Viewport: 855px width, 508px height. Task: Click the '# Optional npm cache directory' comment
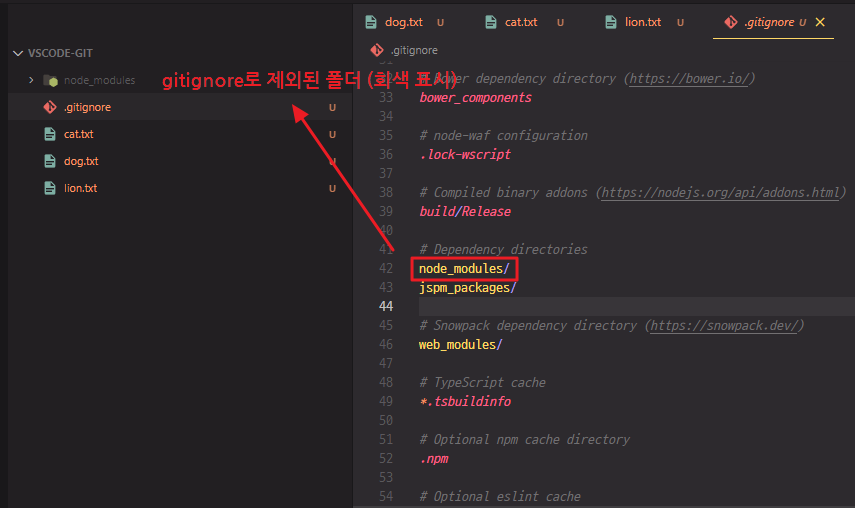pos(525,440)
